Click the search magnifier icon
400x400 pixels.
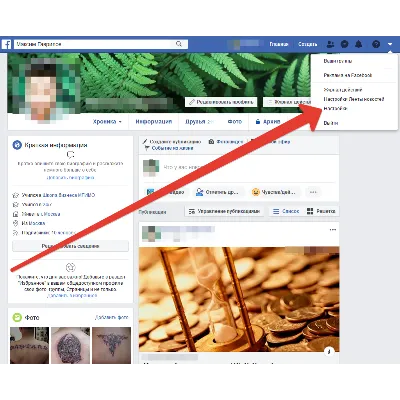(179, 44)
